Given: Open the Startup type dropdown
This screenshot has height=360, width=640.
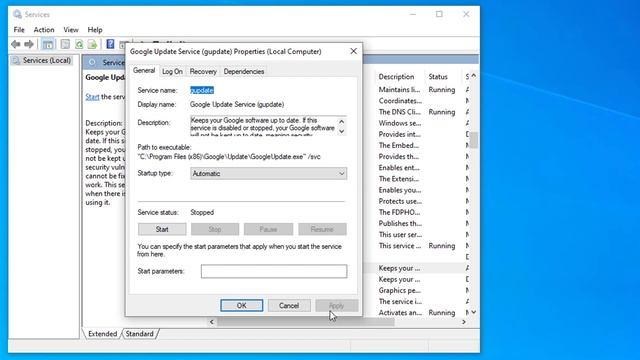Looking at the screenshot, I should click(x=269, y=173).
